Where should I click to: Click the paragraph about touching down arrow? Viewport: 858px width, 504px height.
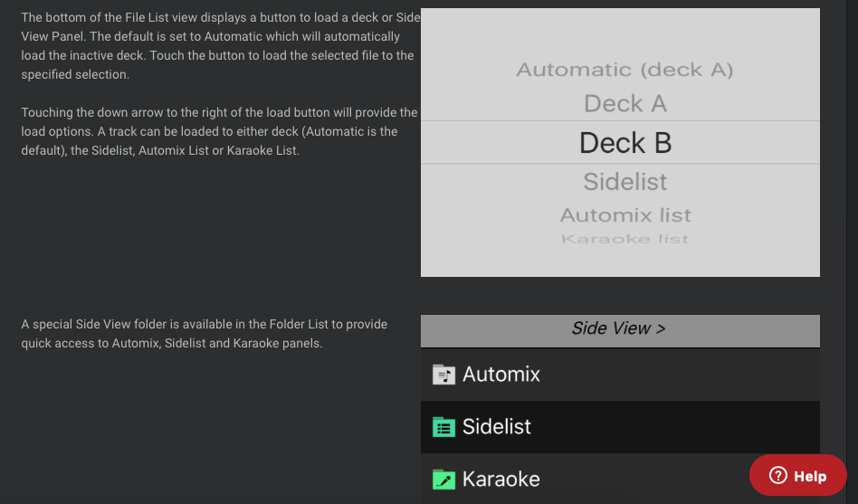(x=219, y=131)
